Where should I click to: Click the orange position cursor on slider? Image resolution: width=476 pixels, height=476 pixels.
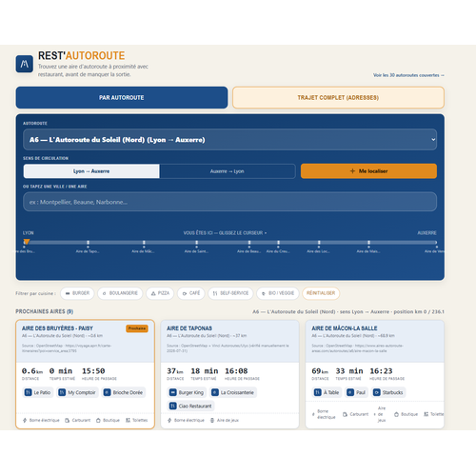click(x=27, y=242)
